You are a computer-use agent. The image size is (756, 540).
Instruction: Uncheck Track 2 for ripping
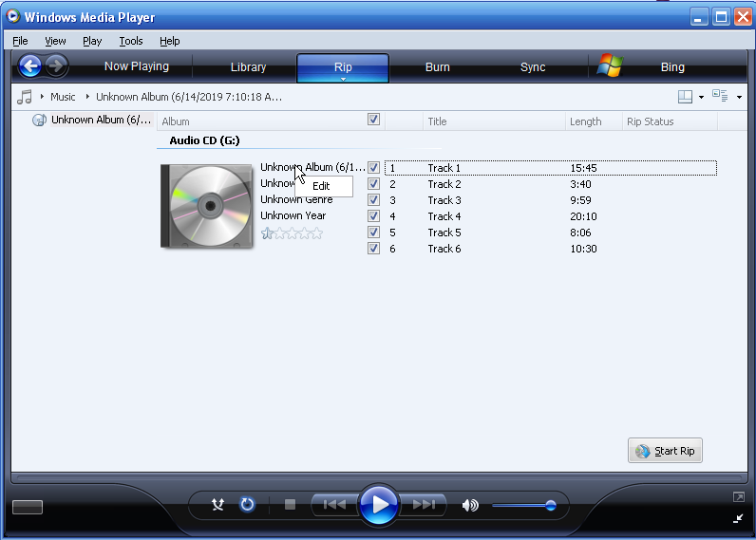click(x=373, y=184)
